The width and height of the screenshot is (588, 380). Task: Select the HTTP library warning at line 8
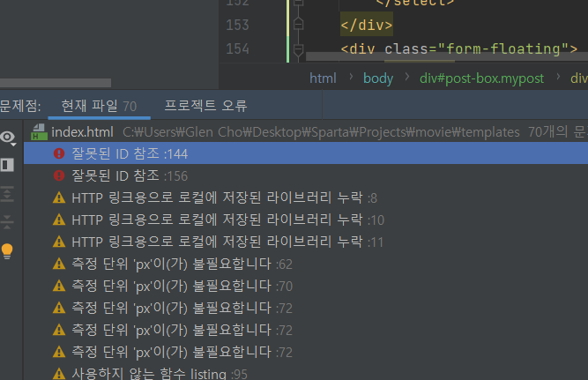(306, 197)
